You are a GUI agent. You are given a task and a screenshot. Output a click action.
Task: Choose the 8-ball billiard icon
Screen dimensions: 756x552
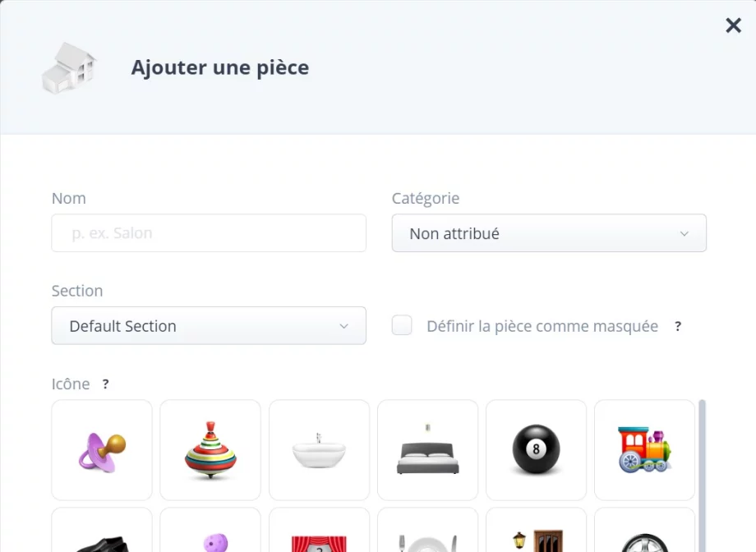tap(536, 450)
